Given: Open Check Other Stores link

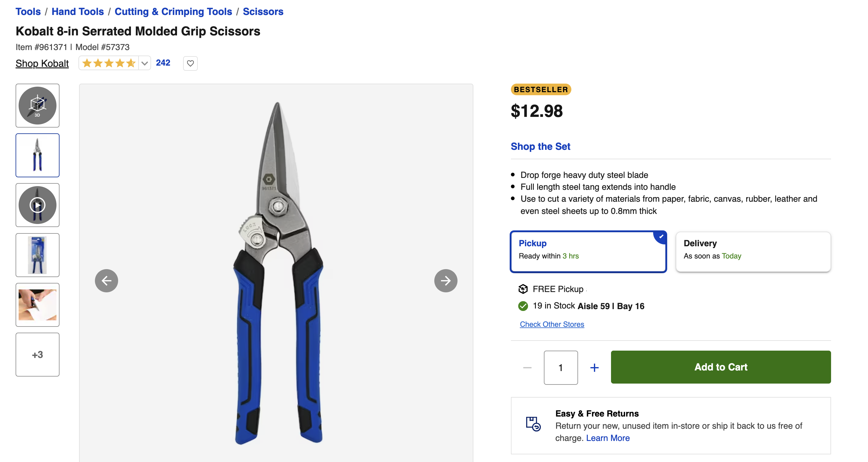Looking at the screenshot, I should tap(552, 324).
